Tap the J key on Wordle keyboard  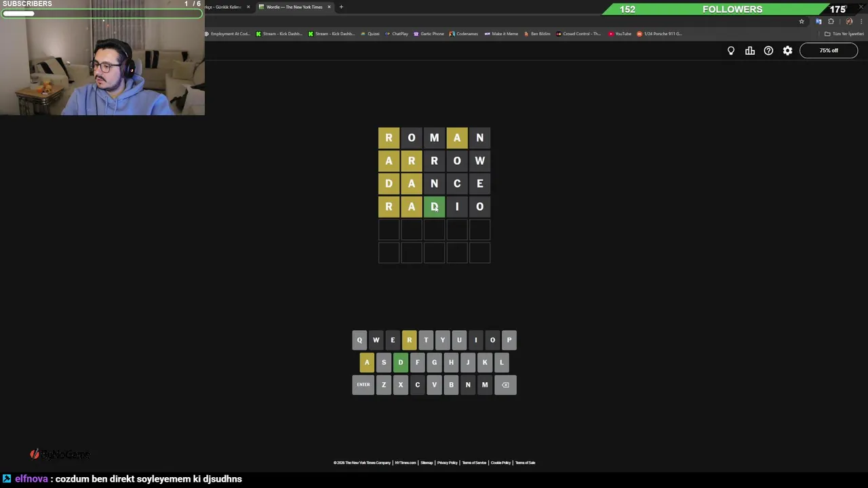click(x=467, y=363)
